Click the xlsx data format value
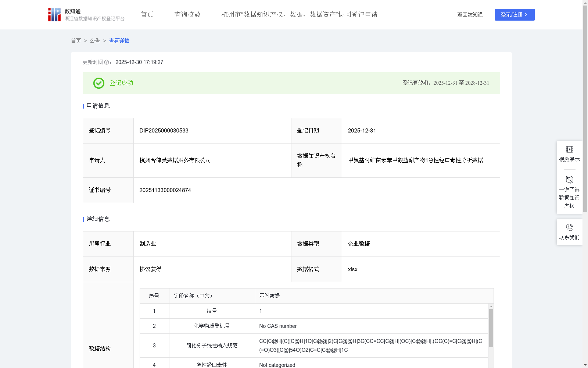The width and height of the screenshot is (588, 368). pos(352,269)
